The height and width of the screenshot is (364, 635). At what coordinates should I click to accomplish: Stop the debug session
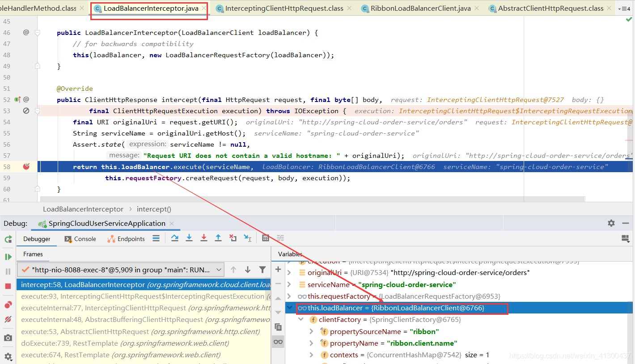click(x=8, y=286)
